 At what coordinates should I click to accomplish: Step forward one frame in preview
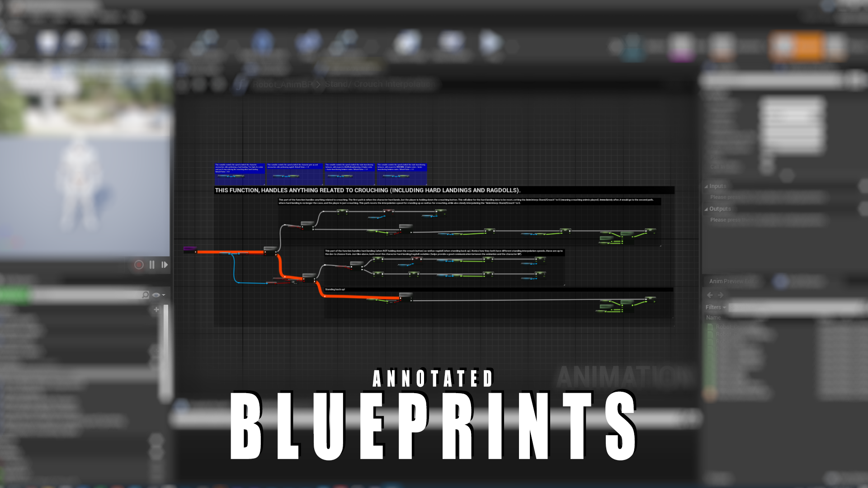(165, 265)
